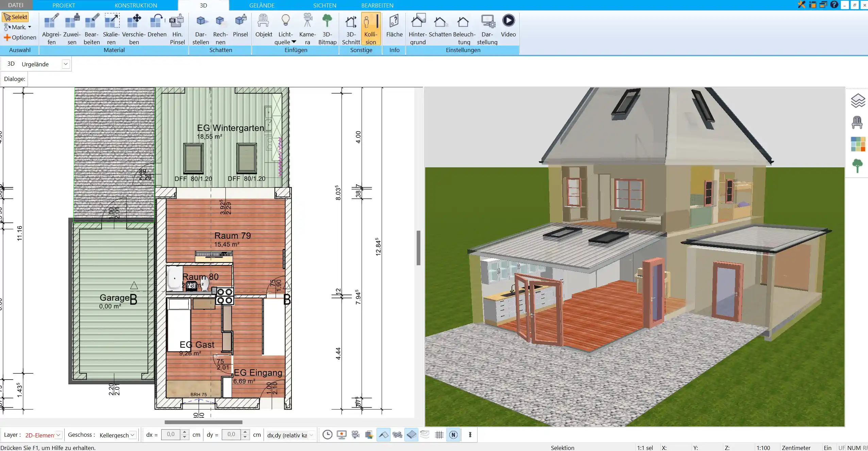Click the Optionen button

[20, 37]
